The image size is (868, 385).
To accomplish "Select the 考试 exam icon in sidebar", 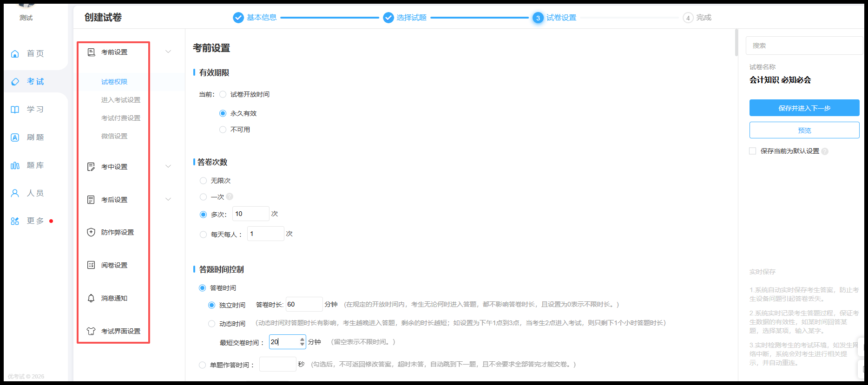I will [x=15, y=82].
